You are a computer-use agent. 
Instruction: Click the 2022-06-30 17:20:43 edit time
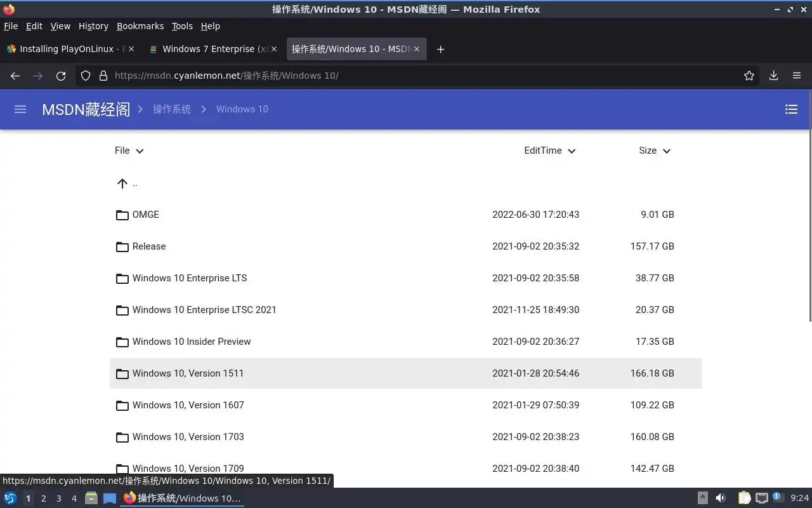[535, 215]
